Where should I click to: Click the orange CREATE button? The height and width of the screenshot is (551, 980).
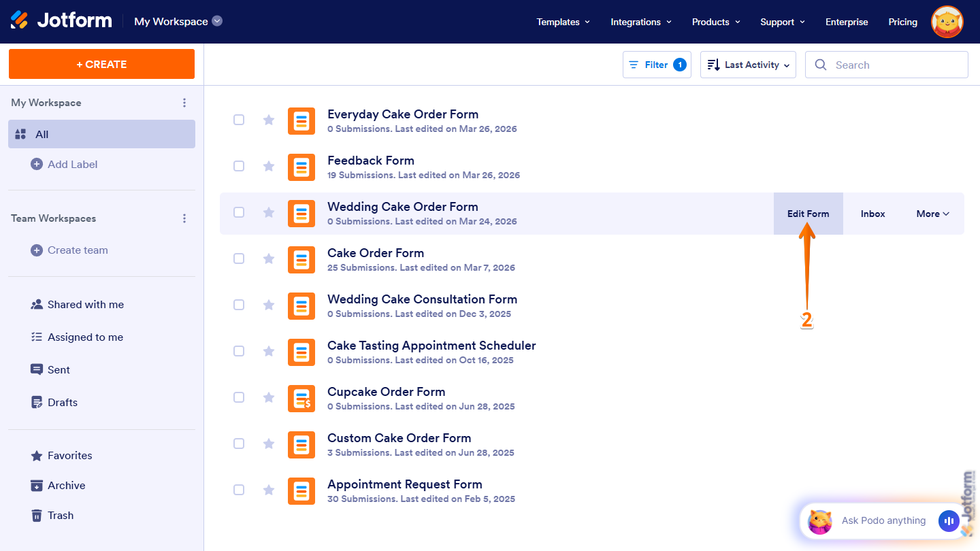[x=101, y=63]
